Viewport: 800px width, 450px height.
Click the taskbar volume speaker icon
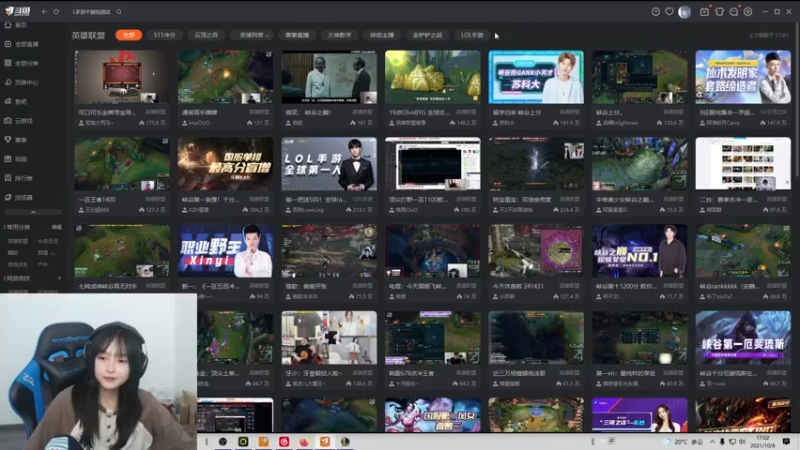point(741,442)
